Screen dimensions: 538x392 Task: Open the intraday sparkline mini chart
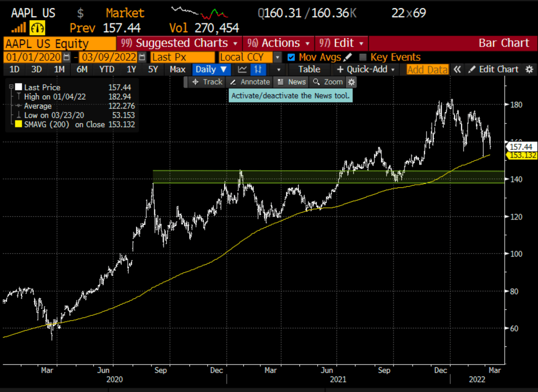pyautogui.click(x=200, y=13)
